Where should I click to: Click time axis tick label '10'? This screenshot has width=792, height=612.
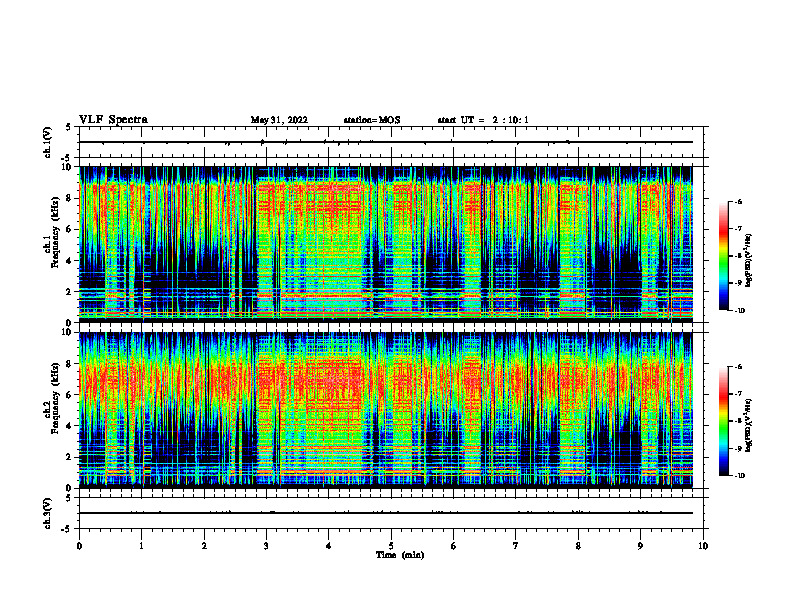[x=703, y=546]
